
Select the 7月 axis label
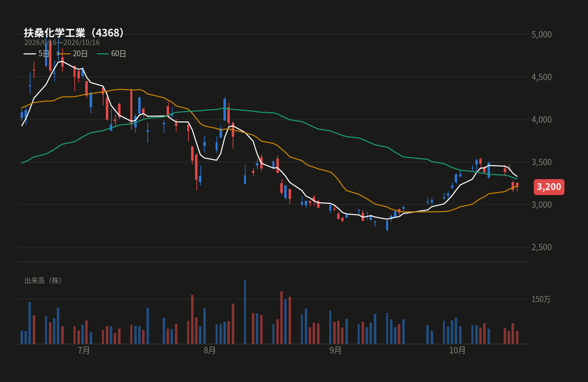84,350
